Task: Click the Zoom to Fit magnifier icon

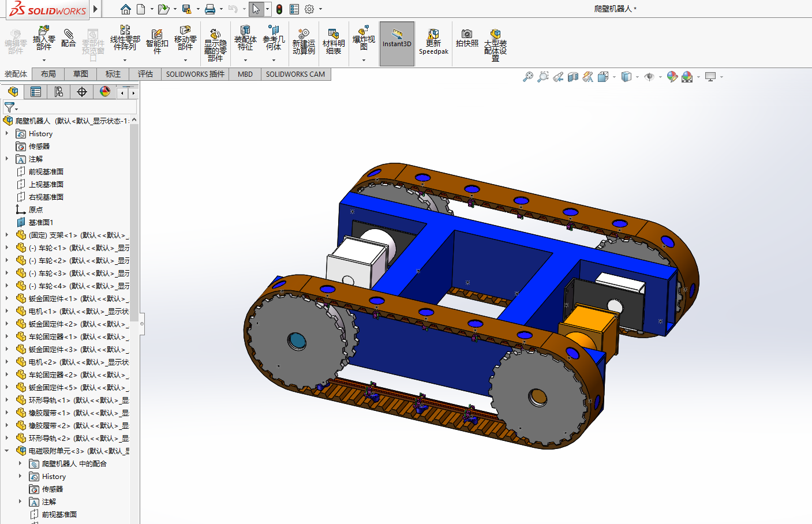Action: (x=527, y=77)
